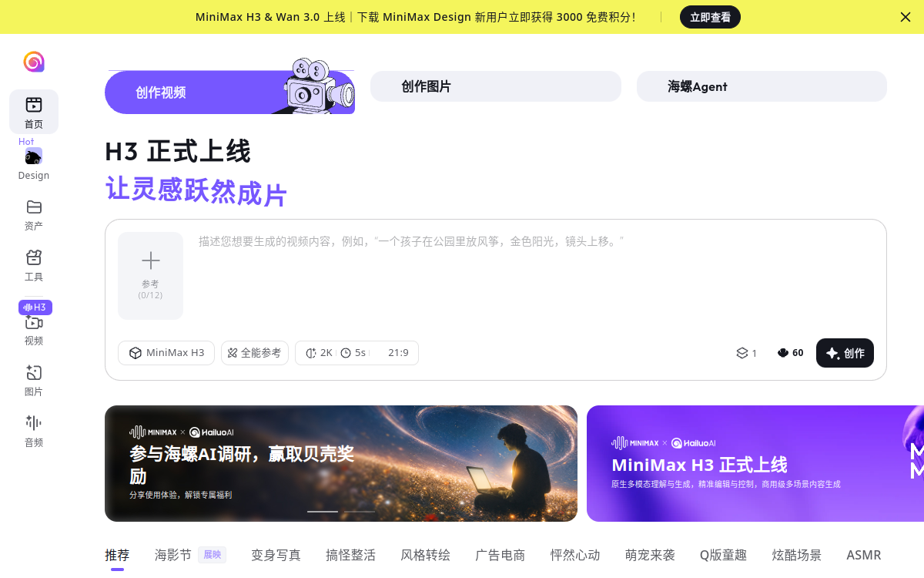
Task: Select the 风格转绘 category tab
Action: click(x=425, y=555)
